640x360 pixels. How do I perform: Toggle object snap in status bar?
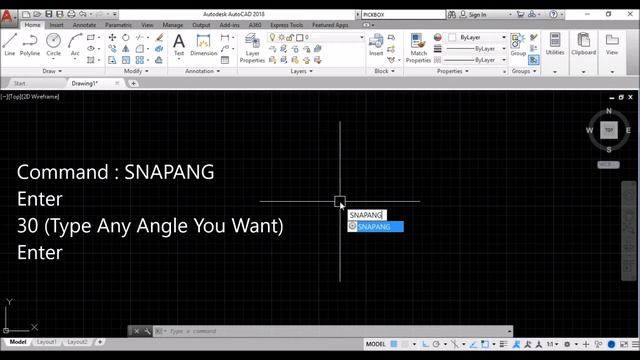pyautogui.click(x=484, y=344)
